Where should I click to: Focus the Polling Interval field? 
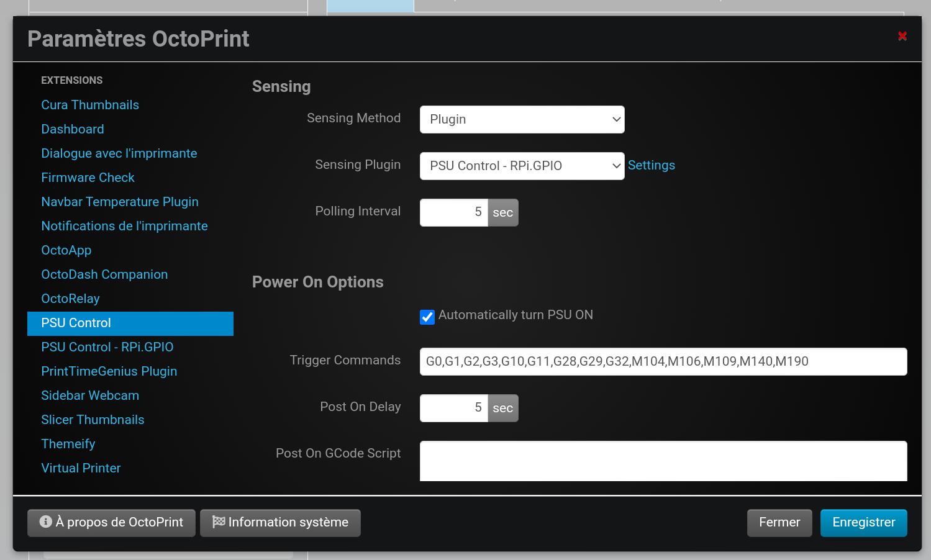click(x=454, y=212)
